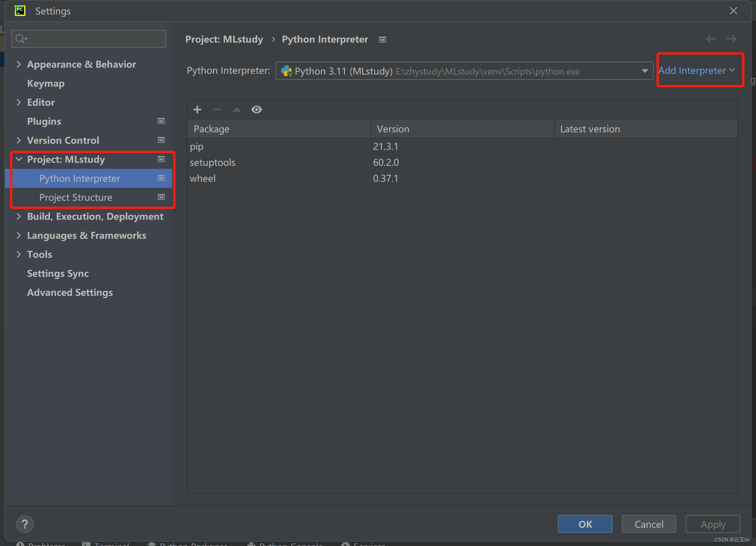Select the Project Structure menu item
The image size is (756, 546).
pyautogui.click(x=76, y=197)
